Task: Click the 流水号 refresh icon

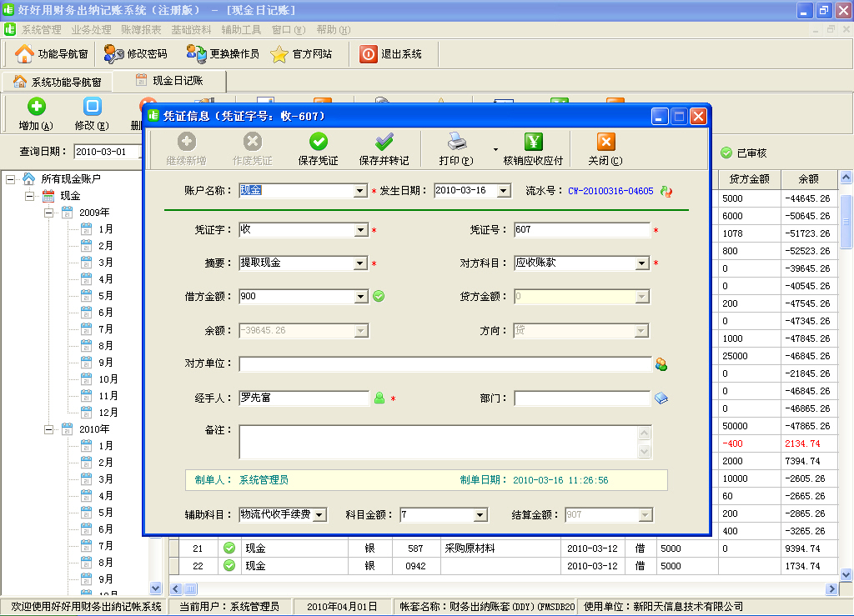Action: 666,191
